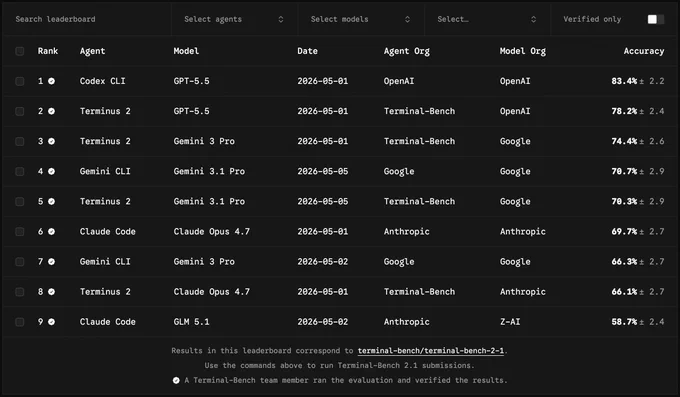This screenshot has width=680, height=397.
Task: Enable the Verified only switch
Action: click(656, 19)
